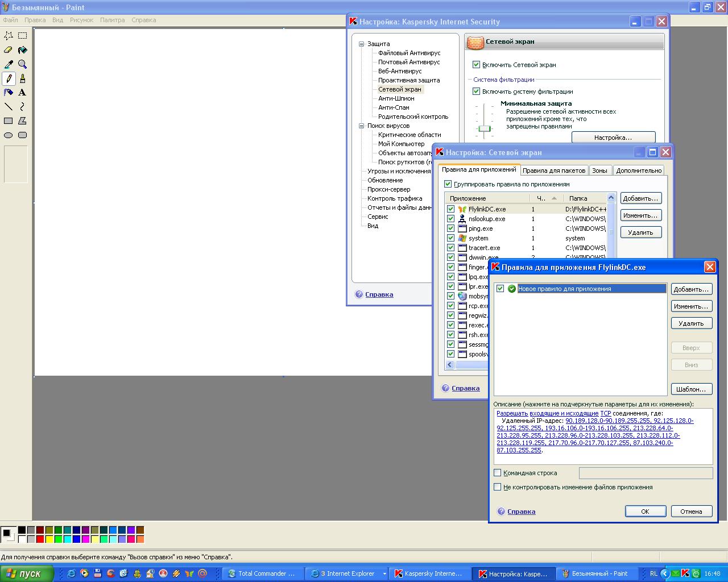Click OK in the FlylinkDC.exe rules dialog
Viewport: 728px width, 582px height.
pyautogui.click(x=645, y=512)
